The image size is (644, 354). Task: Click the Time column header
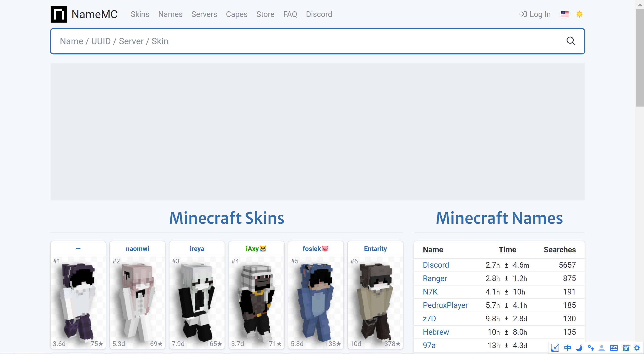[x=507, y=250]
